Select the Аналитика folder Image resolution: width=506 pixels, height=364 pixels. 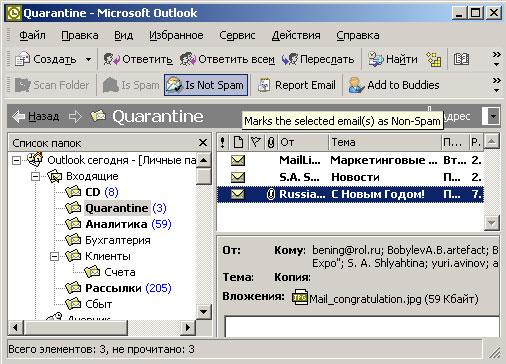click(116, 224)
